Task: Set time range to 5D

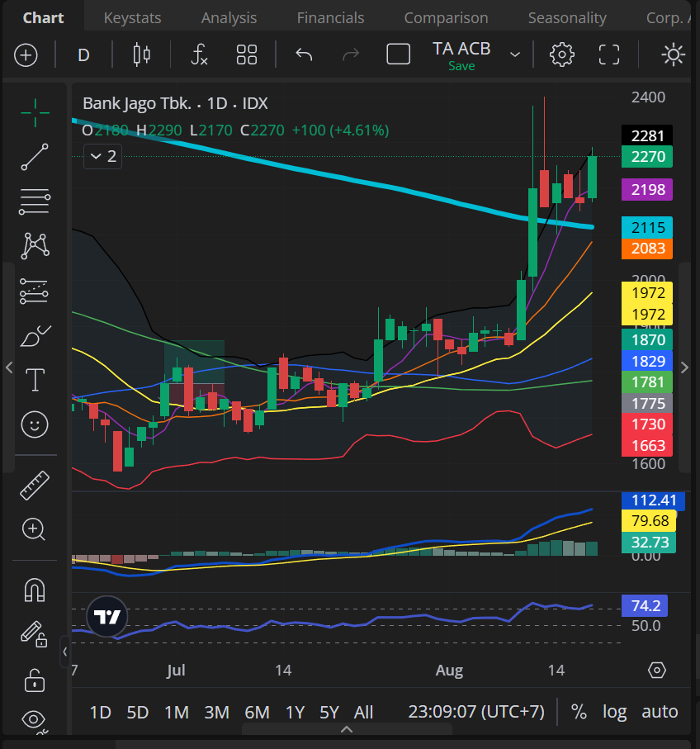Action: (x=138, y=712)
